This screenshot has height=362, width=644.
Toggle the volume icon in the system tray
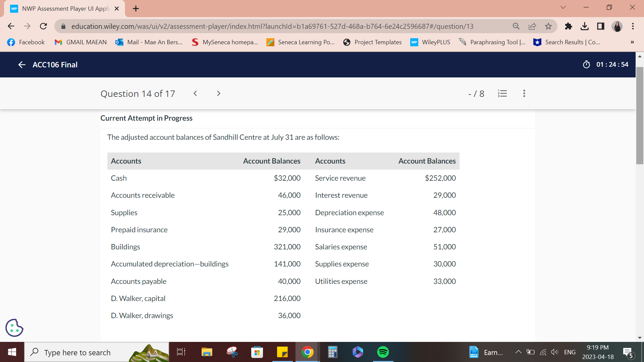coord(554,352)
